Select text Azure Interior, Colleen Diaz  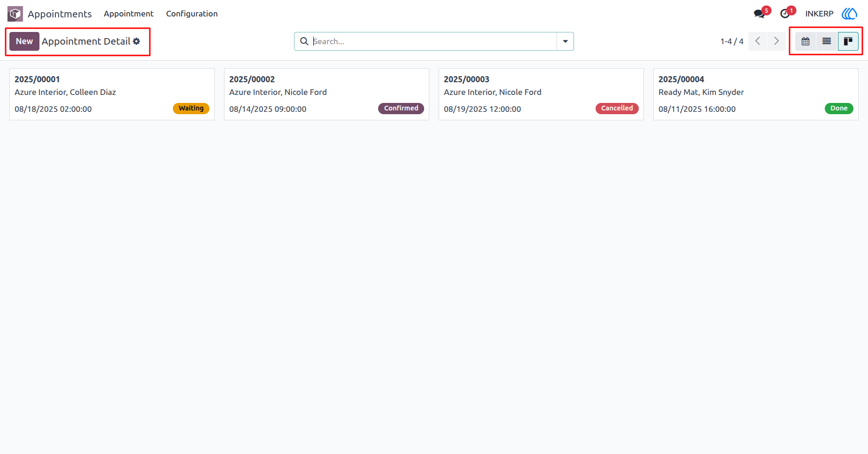point(65,92)
